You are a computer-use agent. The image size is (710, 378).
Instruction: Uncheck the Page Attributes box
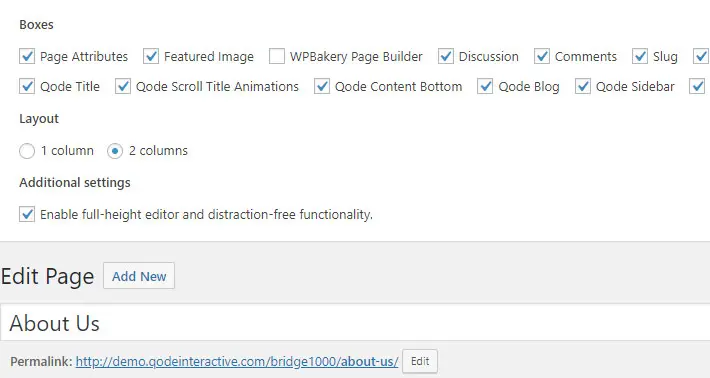27,57
